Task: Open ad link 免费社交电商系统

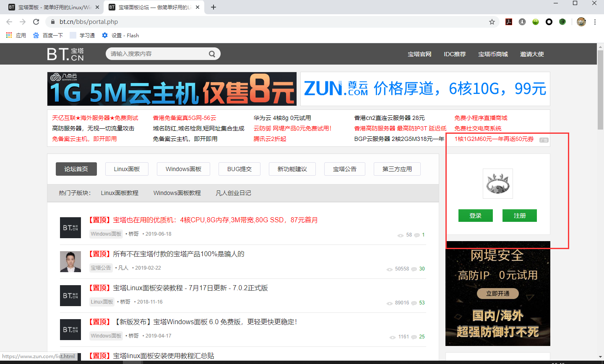Action: point(478,128)
